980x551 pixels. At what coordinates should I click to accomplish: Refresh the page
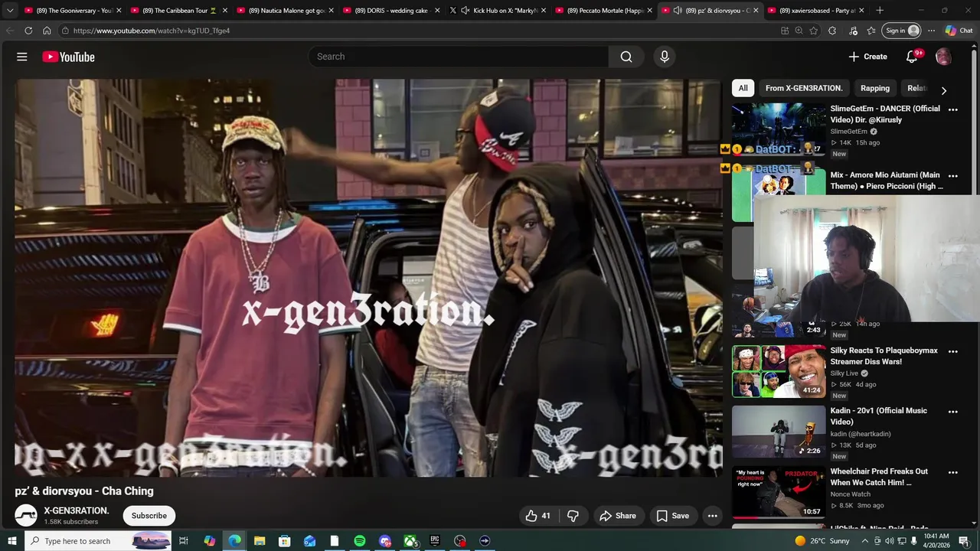(x=28, y=31)
